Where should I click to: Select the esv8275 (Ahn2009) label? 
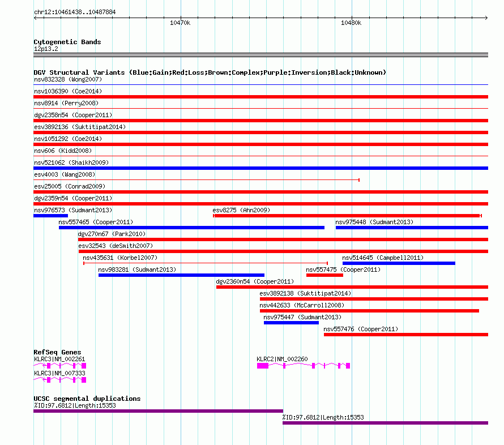pyautogui.click(x=241, y=210)
